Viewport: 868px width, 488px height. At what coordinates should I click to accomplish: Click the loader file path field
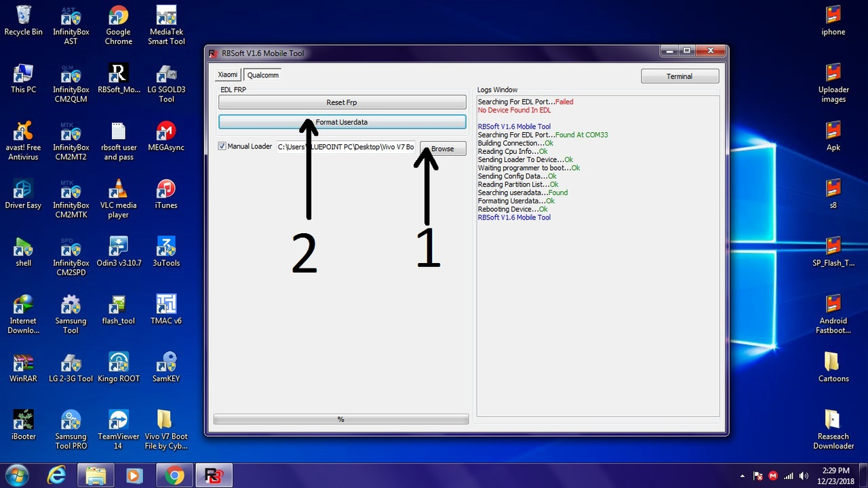[346, 147]
